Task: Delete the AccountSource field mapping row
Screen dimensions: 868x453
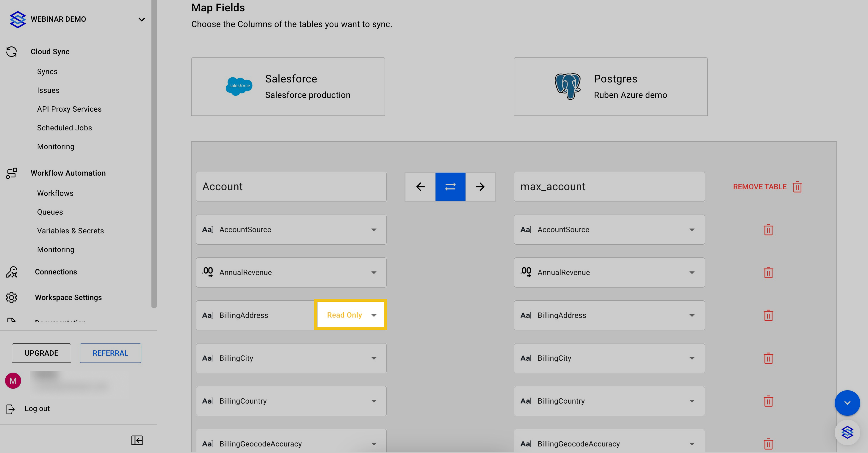Action: (768, 230)
